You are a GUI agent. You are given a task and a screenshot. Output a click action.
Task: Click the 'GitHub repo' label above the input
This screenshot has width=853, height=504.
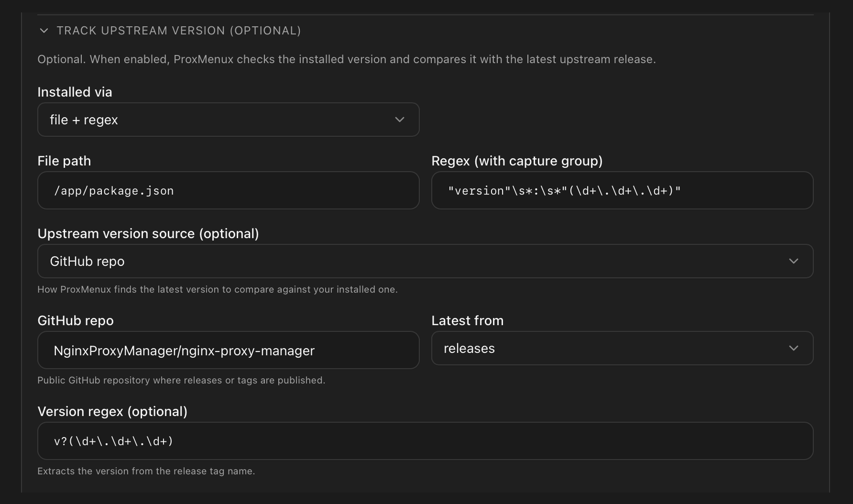(76, 321)
